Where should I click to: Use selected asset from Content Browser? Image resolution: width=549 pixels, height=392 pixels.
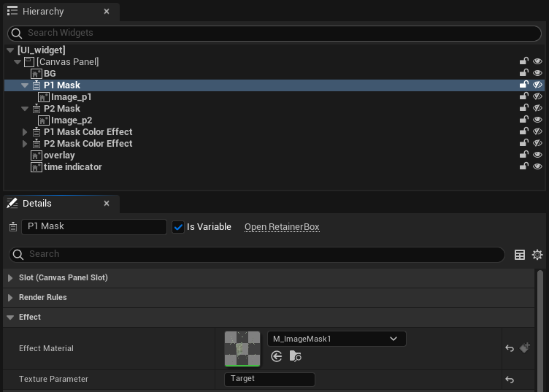pyautogui.click(x=277, y=356)
